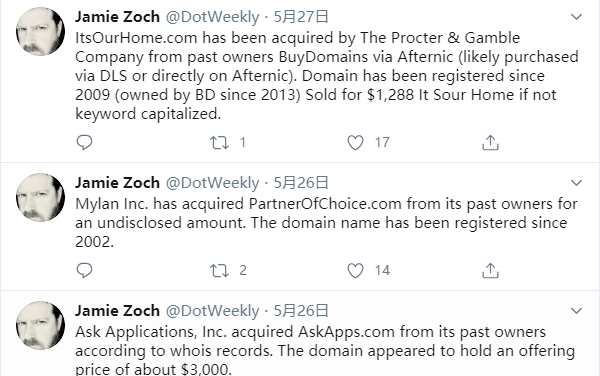Open the profile picture on the Mylan tweet
Image resolution: width=600 pixels, height=376 pixels.
41,198
